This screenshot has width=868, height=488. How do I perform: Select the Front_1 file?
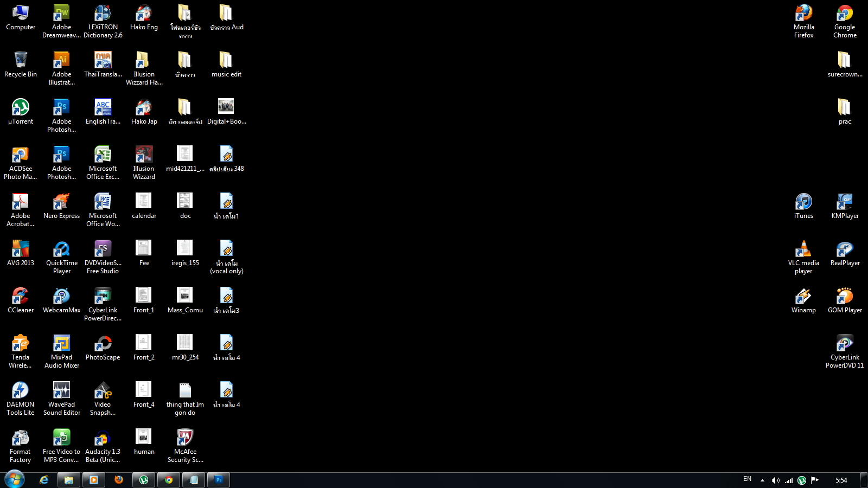[144, 300]
